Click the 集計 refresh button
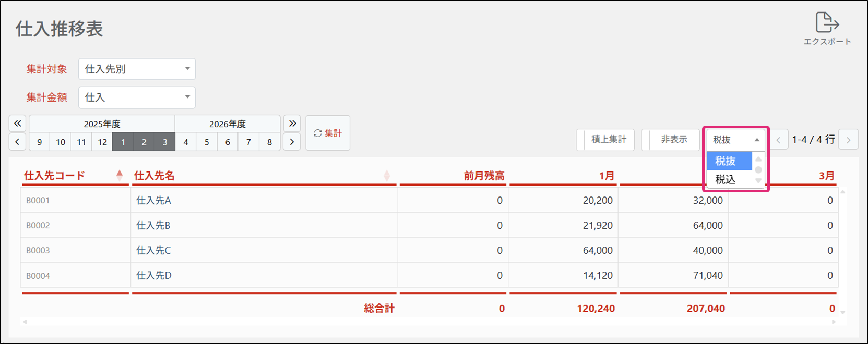 [x=328, y=133]
